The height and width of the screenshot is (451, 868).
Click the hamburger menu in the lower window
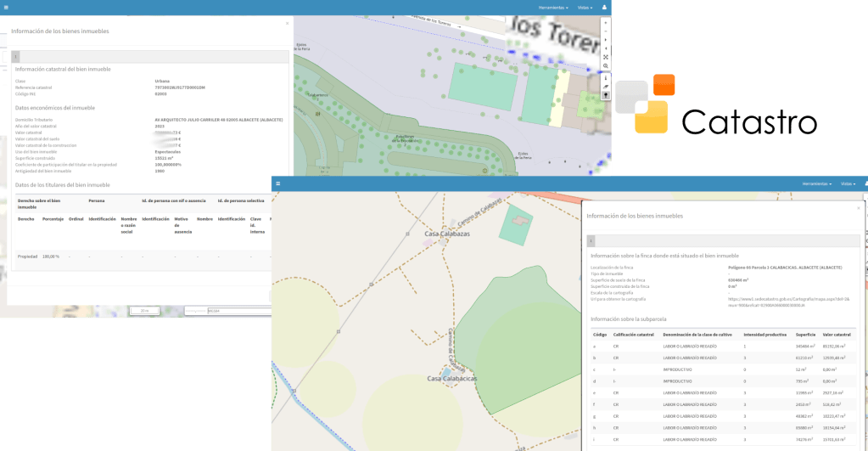[x=277, y=183]
